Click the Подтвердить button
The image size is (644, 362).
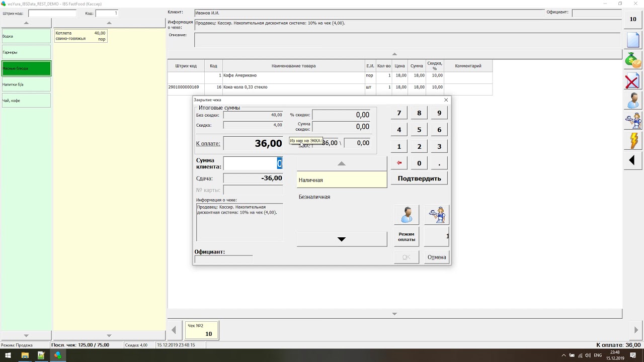click(419, 178)
